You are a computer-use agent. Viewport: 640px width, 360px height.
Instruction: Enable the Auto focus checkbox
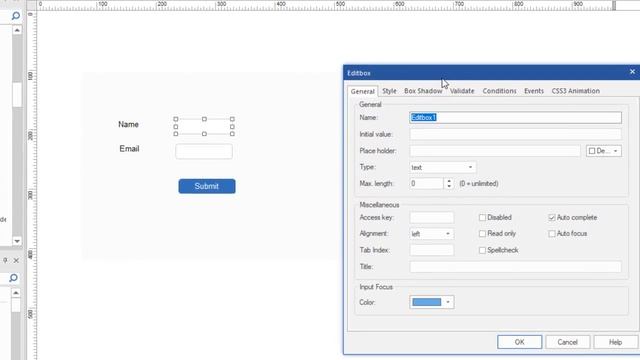552,234
